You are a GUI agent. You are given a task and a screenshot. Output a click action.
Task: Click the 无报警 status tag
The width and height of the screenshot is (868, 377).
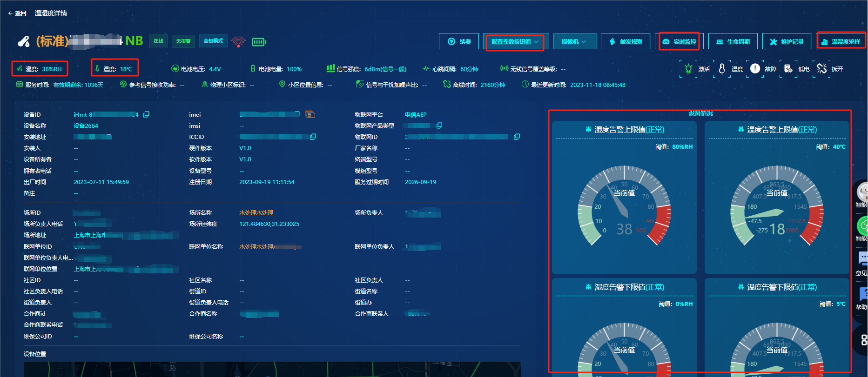pyautogui.click(x=183, y=41)
